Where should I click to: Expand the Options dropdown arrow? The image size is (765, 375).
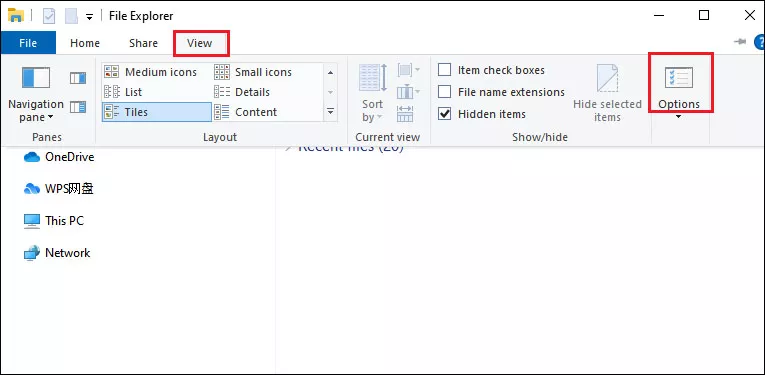679,117
